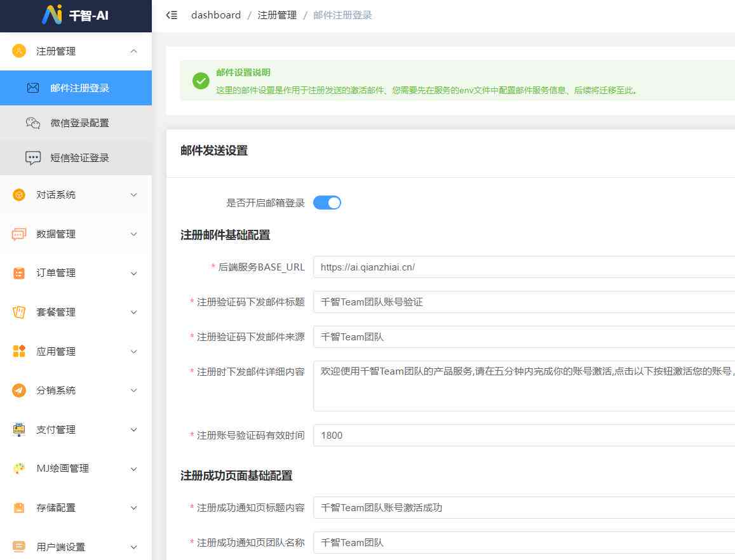The image size is (735, 560).
Task: Click the 存储配置 box icon
Action: [x=19, y=507]
